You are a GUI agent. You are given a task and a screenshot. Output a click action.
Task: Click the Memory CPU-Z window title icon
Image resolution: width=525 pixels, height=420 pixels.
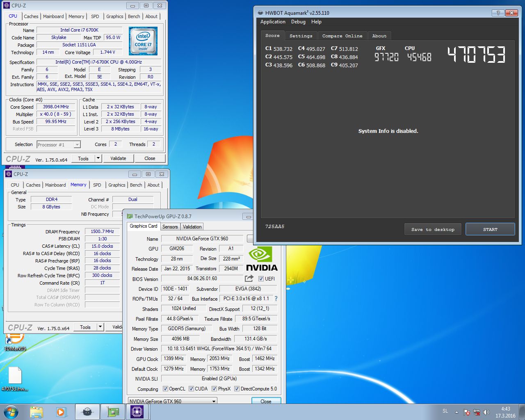point(9,174)
